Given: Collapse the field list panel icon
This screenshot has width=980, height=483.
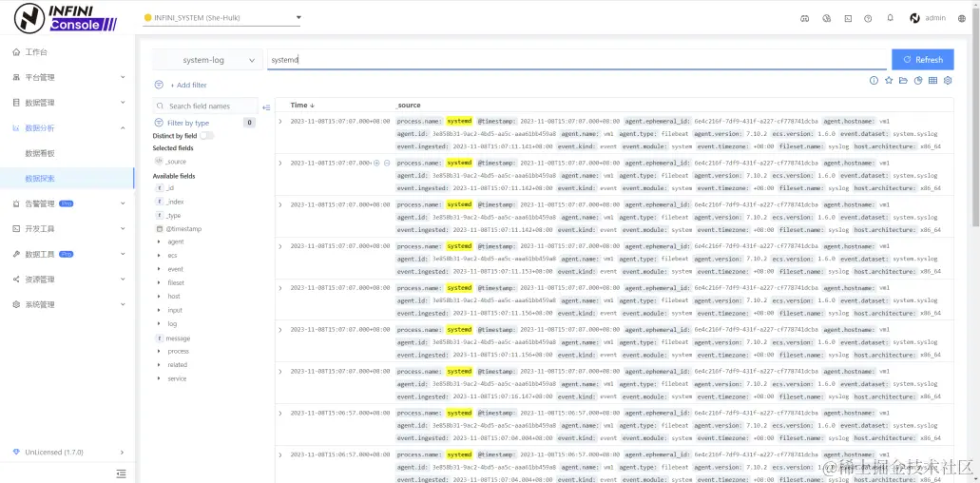Looking at the screenshot, I should [266, 107].
